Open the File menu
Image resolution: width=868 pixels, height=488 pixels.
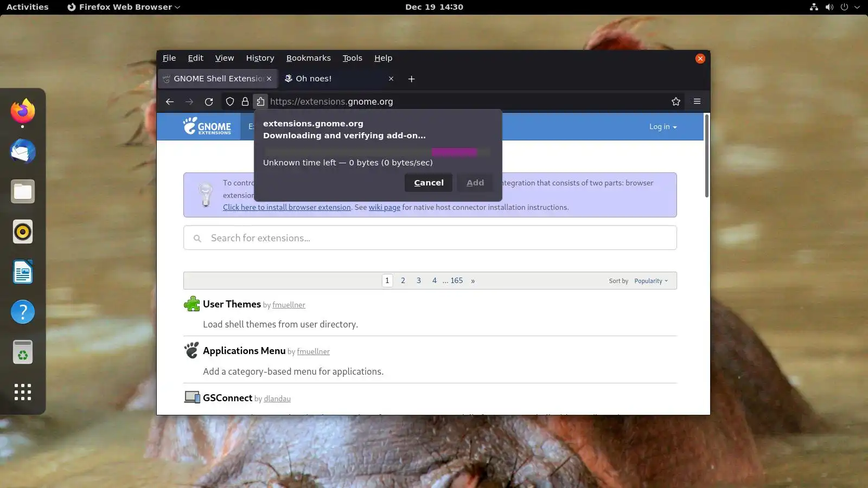coord(169,58)
